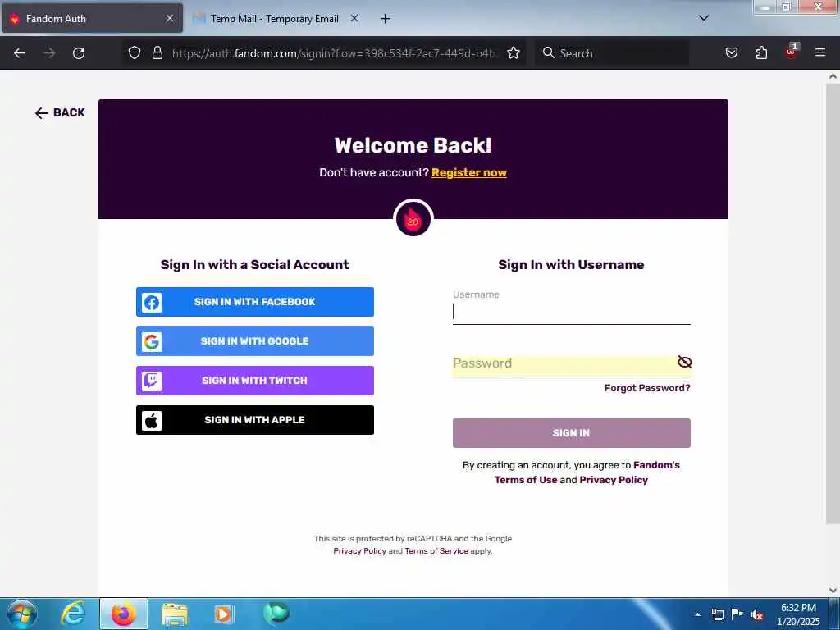The height and width of the screenshot is (630, 840).
Task: Click the site security padlock icon
Action: pos(157,52)
